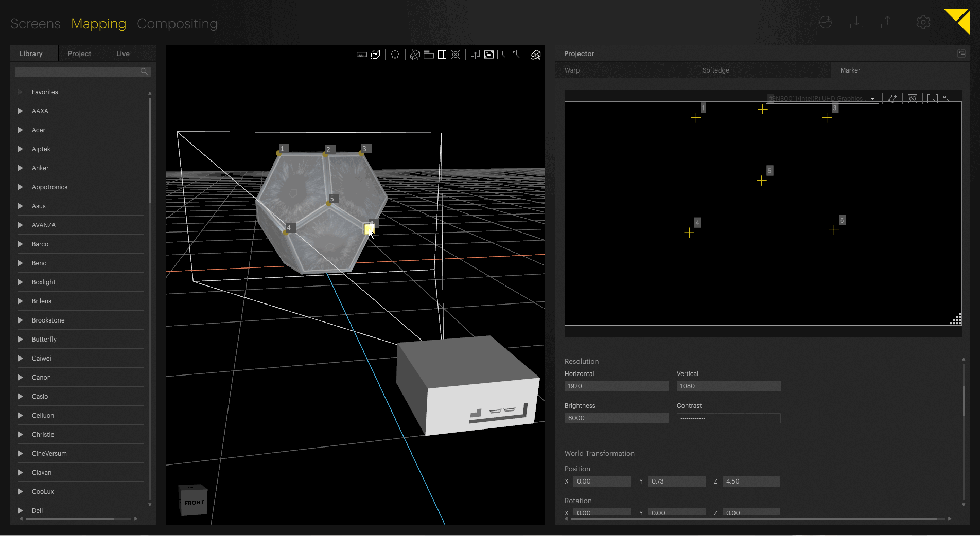Click the bounding box cube icon
Image resolution: width=980 pixels, height=536 pixels.
tap(375, 55)
